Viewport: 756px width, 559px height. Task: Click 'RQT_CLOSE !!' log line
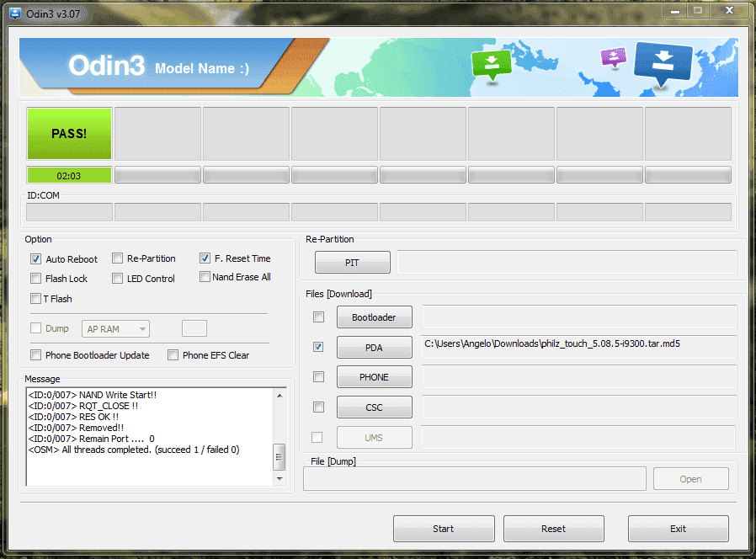tap(83, 406)
